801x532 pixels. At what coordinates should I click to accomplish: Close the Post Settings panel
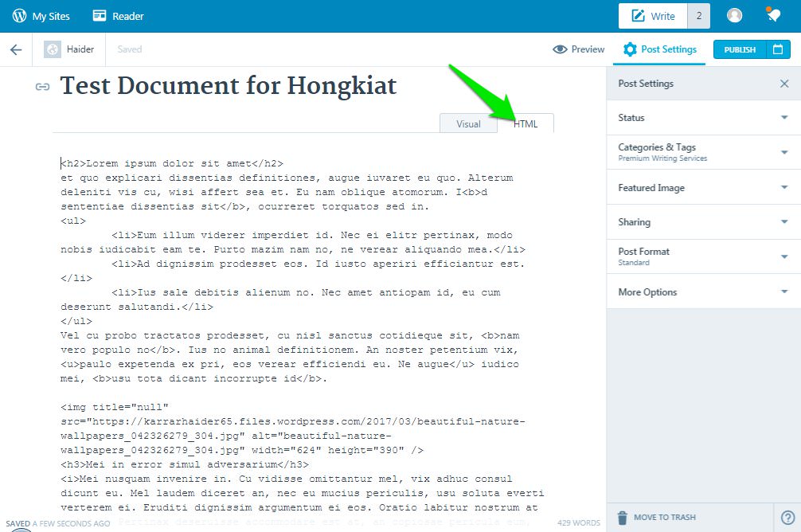coord(784,83)
